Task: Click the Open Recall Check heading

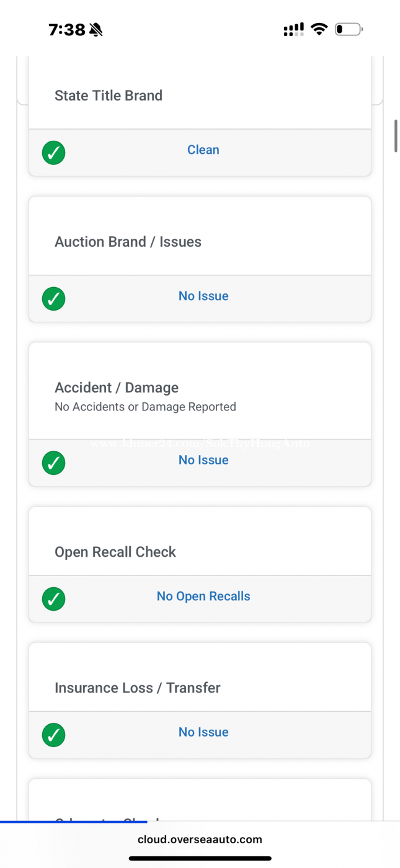Action: click(x=115, y=552)
